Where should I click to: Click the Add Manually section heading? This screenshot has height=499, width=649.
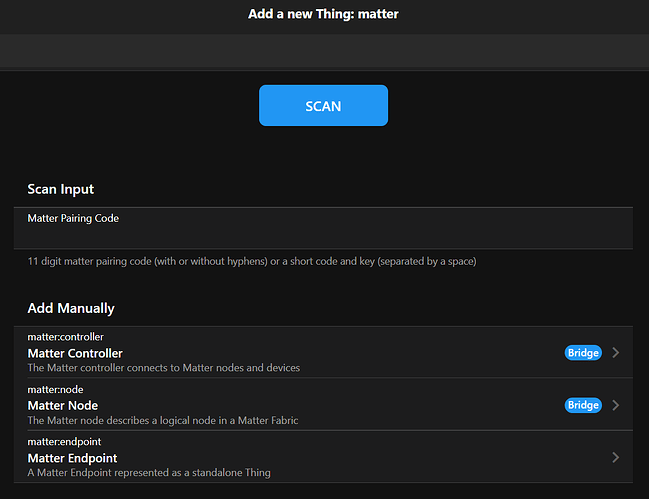click(71, 308)
